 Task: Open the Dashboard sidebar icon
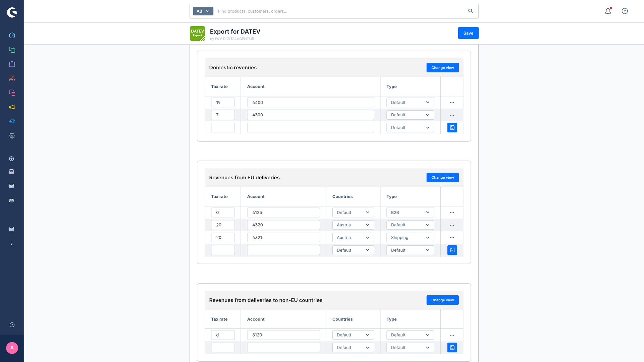pyautogui.click(x=12, y=36)
